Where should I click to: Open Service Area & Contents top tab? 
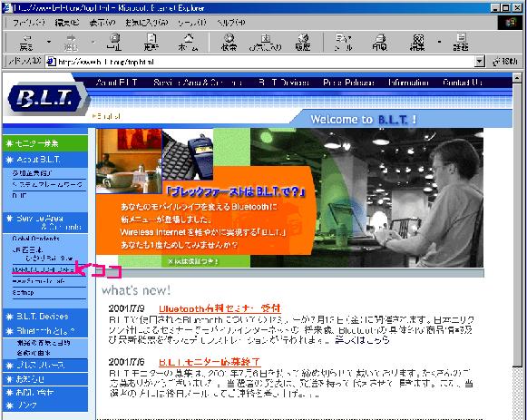(x=198, y=83)
